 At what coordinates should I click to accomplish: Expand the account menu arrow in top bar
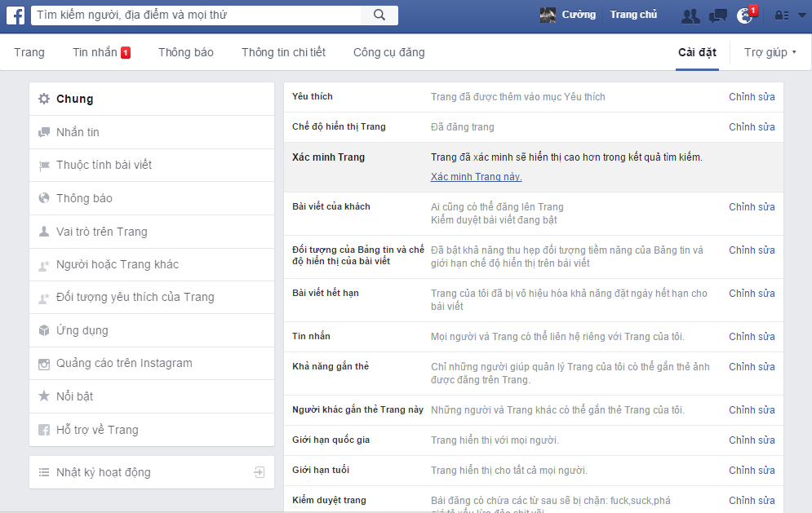799,15
